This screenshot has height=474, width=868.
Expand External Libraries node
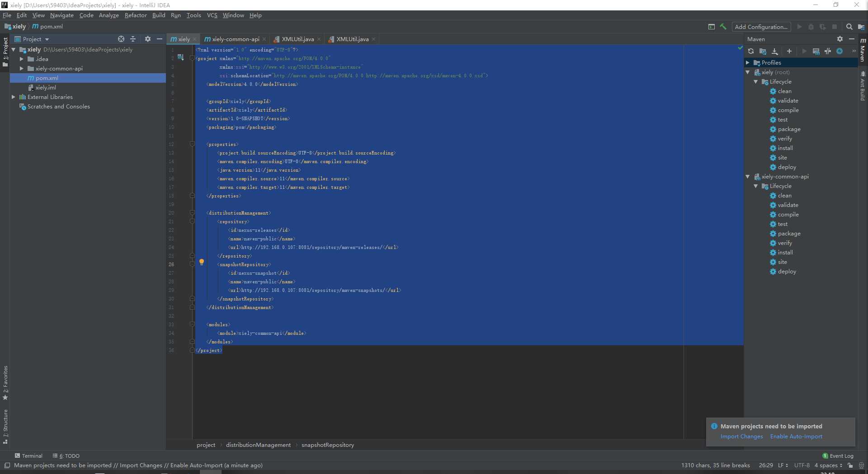pos(14,97)
